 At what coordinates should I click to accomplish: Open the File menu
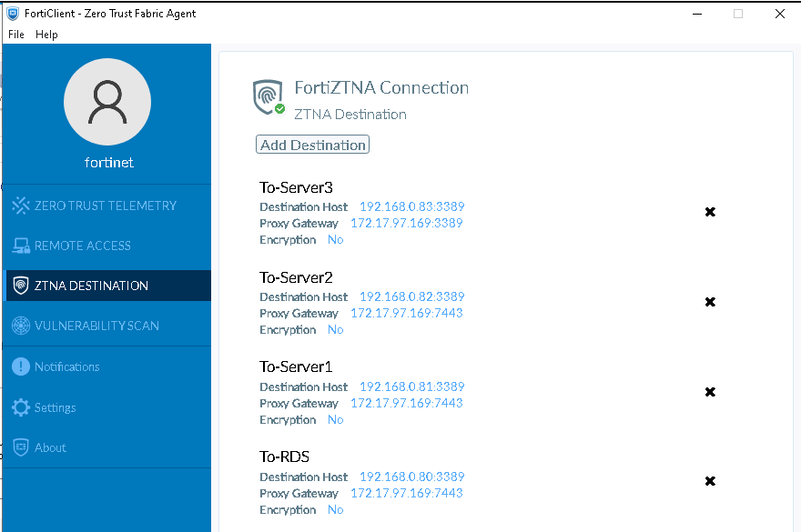tap(16, 35)
